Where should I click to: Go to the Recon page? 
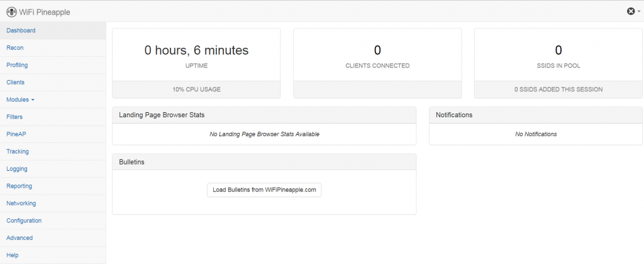[x=53, y=48]
